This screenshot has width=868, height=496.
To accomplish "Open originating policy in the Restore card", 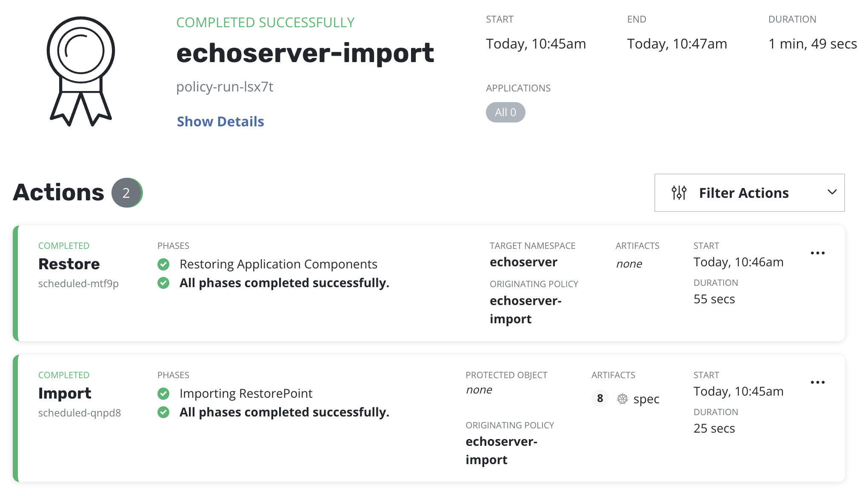I will [x=525, y=310].
